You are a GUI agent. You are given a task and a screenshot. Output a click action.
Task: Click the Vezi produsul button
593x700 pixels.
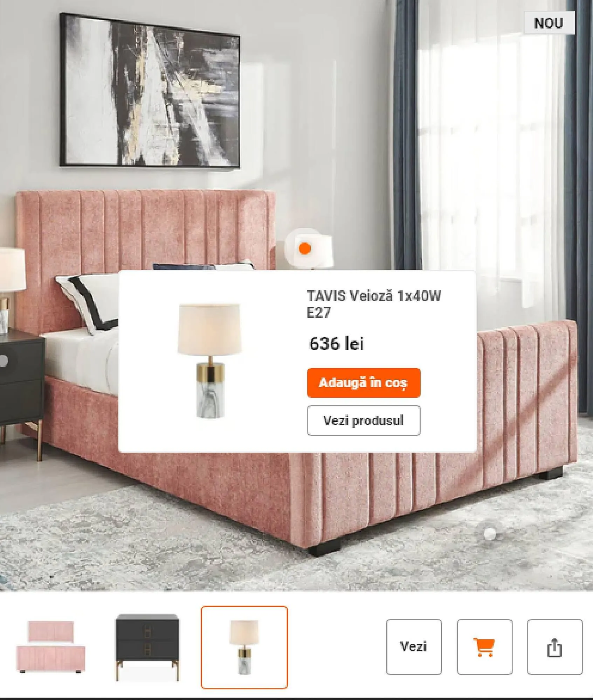click(364, 420)
